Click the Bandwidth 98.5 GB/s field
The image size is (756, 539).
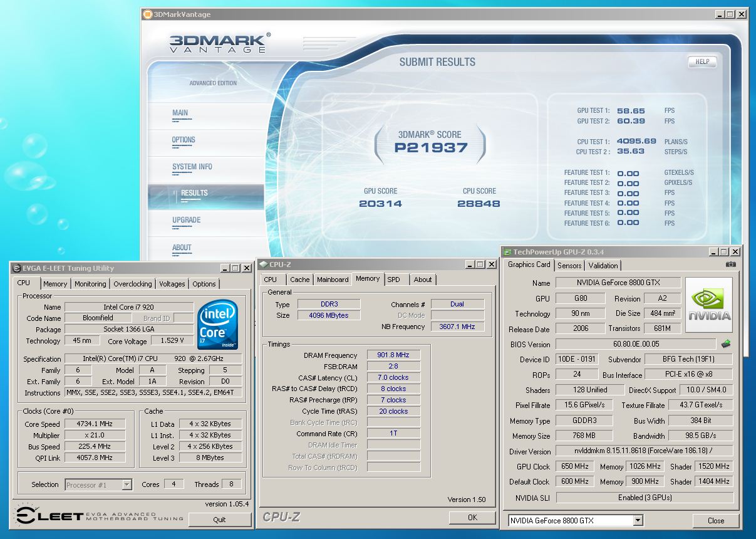coord(700,436)
